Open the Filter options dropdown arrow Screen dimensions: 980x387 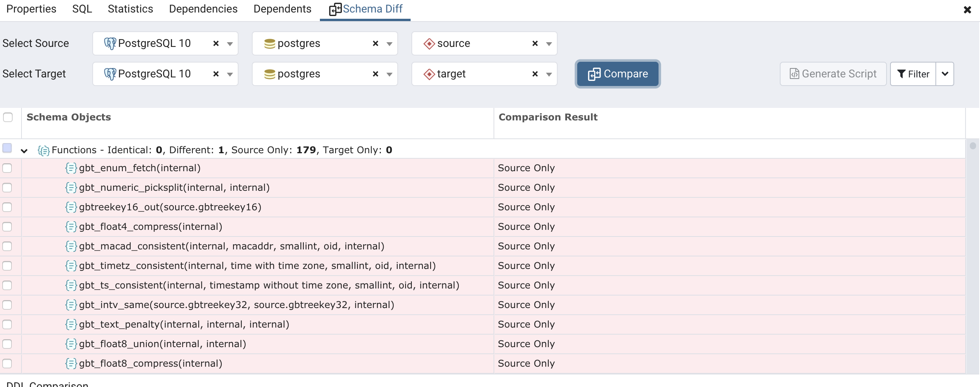point(945,74)
